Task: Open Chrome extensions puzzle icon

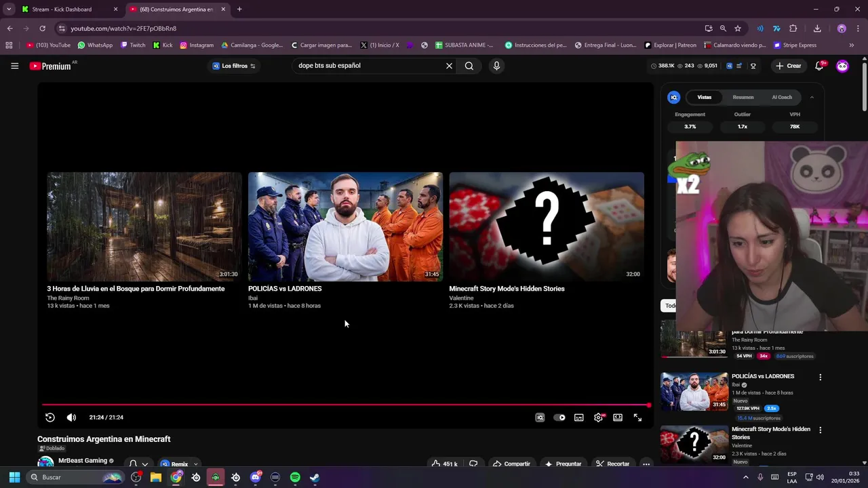Action: click(793, 28)
